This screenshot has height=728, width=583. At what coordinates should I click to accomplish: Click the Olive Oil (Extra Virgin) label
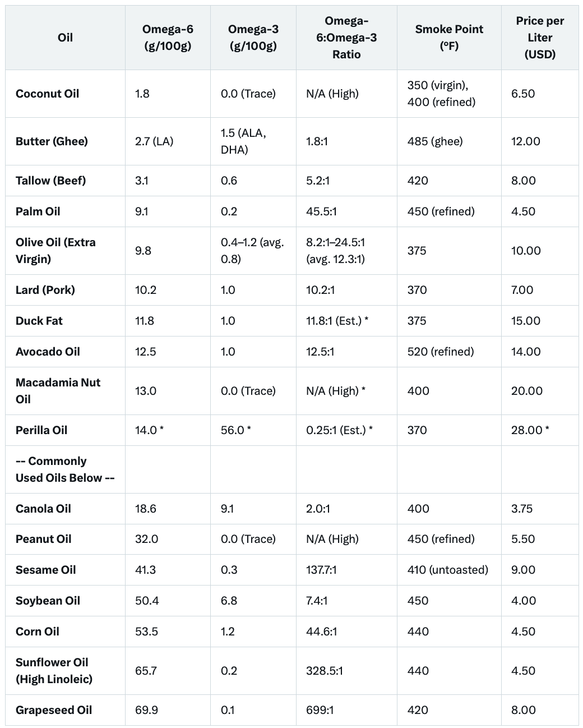click(x=55, y=251)
